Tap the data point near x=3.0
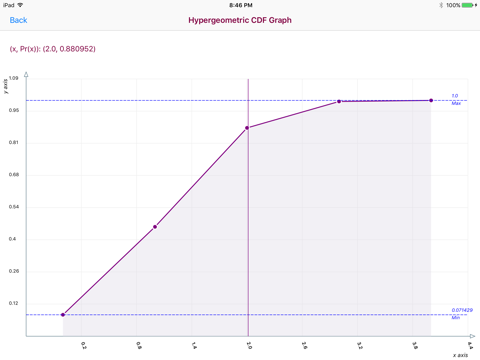 tap(339, 101)
